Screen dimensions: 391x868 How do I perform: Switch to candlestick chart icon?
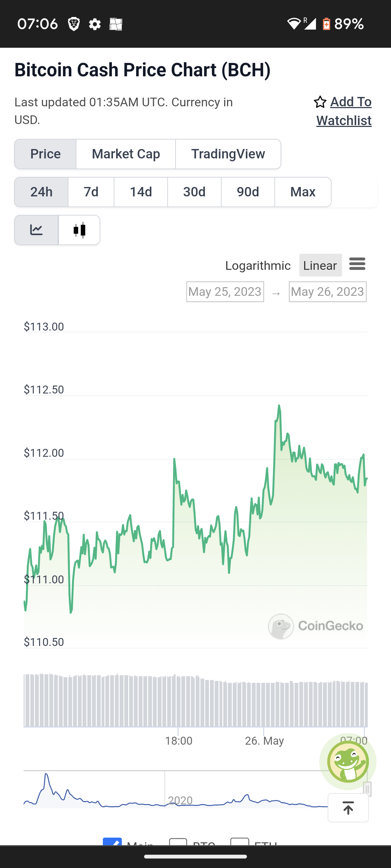(x=79, y=230)
